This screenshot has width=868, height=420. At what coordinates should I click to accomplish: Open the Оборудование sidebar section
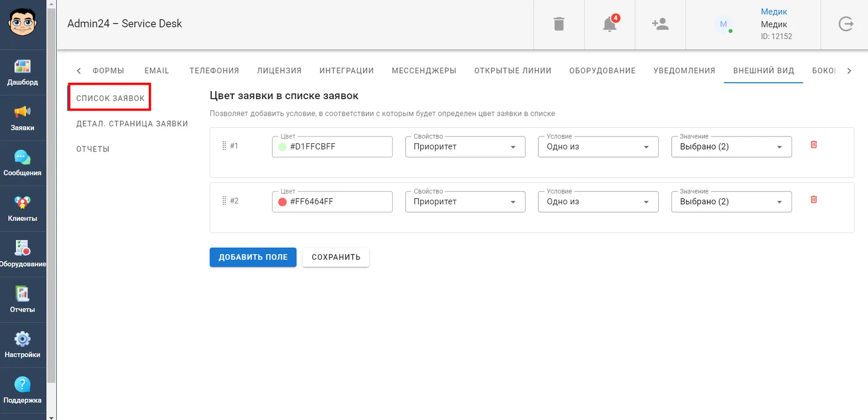23,254
